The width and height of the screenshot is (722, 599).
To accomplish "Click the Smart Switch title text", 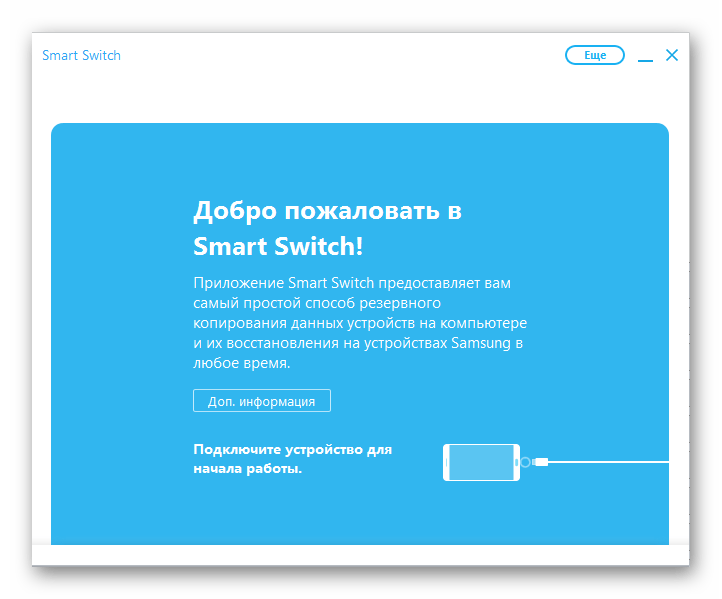I will pyautogui.click(x=82, y=55).
